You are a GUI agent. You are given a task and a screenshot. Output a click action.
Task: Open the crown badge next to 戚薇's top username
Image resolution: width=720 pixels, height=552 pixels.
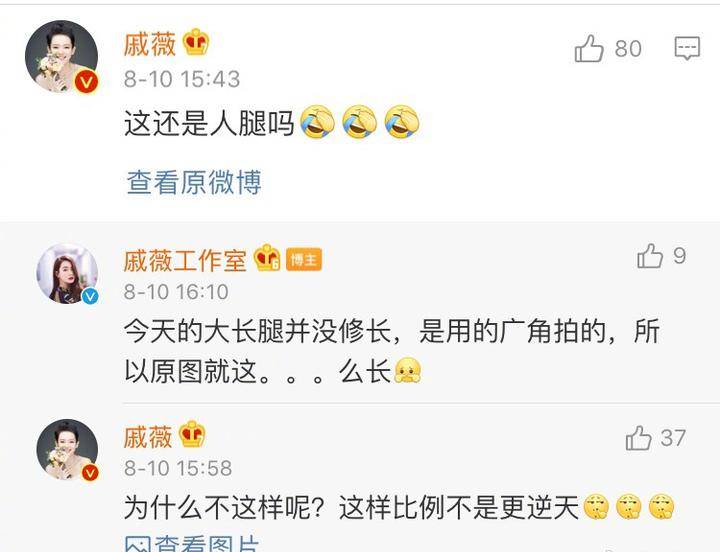[x=196, y=43]
